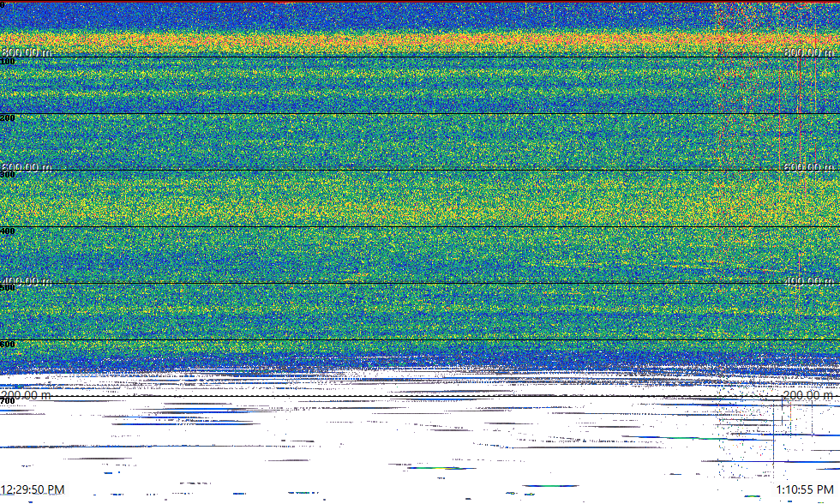
Task: Click the 600.00 m label above the 300 marker
Action: (x=27, y=167)
